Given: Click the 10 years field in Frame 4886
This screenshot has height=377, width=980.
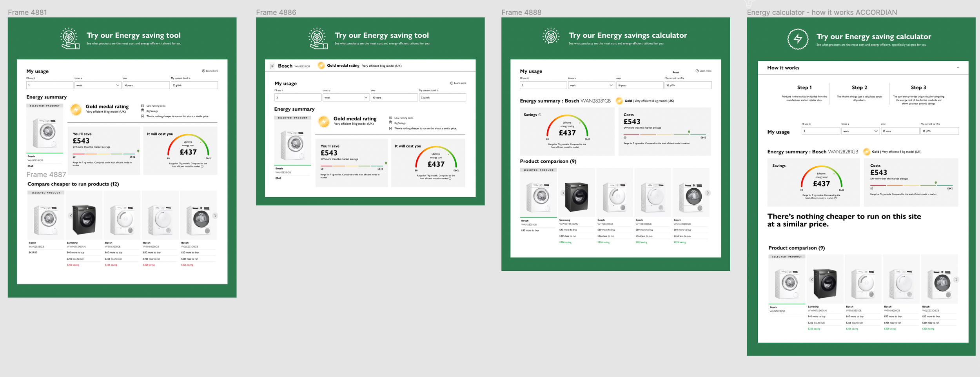Looking at the screenshot, I should point(394,97).
